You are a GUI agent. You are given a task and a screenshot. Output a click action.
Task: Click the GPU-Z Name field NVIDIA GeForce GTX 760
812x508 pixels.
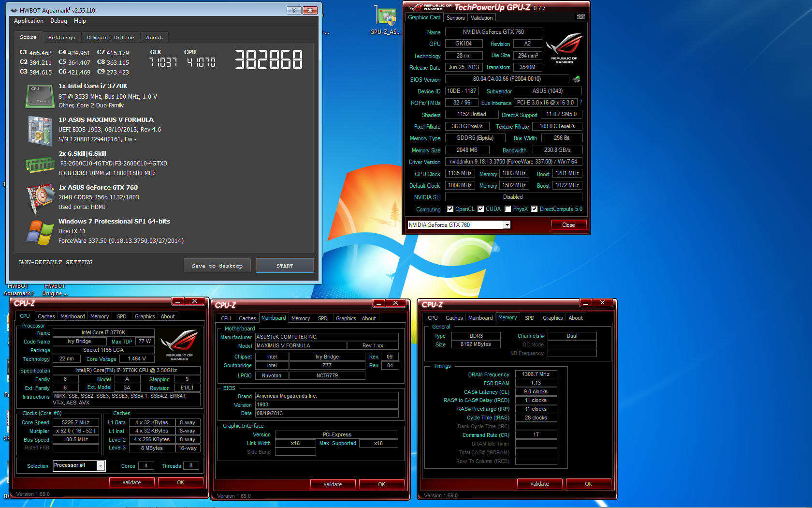coord(493,32)
